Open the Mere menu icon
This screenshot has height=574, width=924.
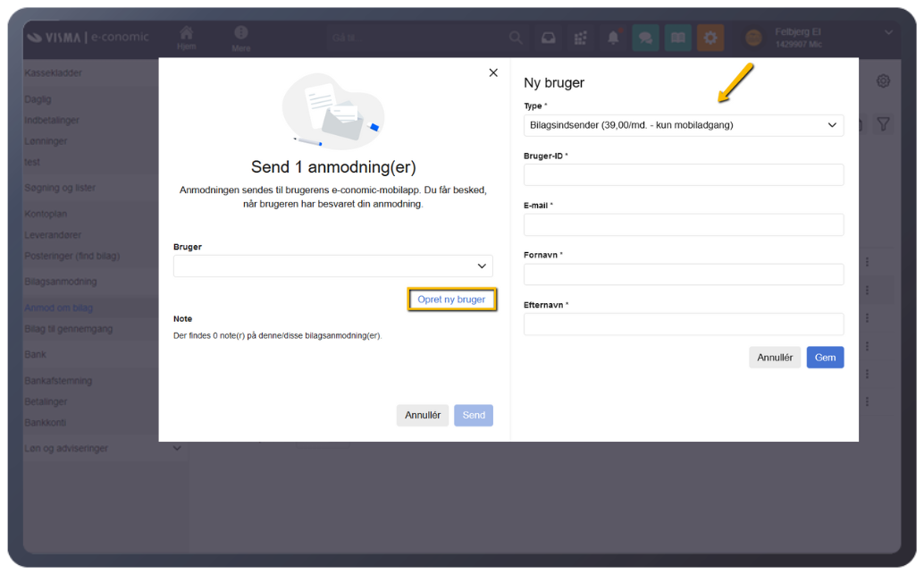(x=241, y=39)
